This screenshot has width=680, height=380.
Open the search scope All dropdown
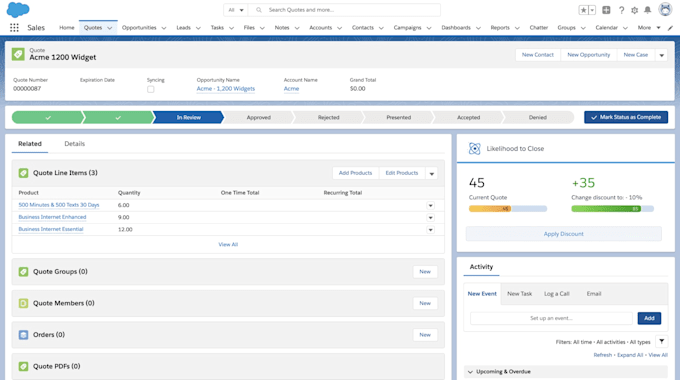[x=236, y=10]
